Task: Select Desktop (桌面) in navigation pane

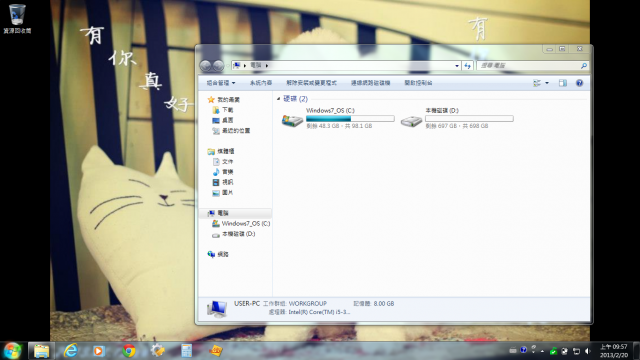Action: (x=223, y=120)
